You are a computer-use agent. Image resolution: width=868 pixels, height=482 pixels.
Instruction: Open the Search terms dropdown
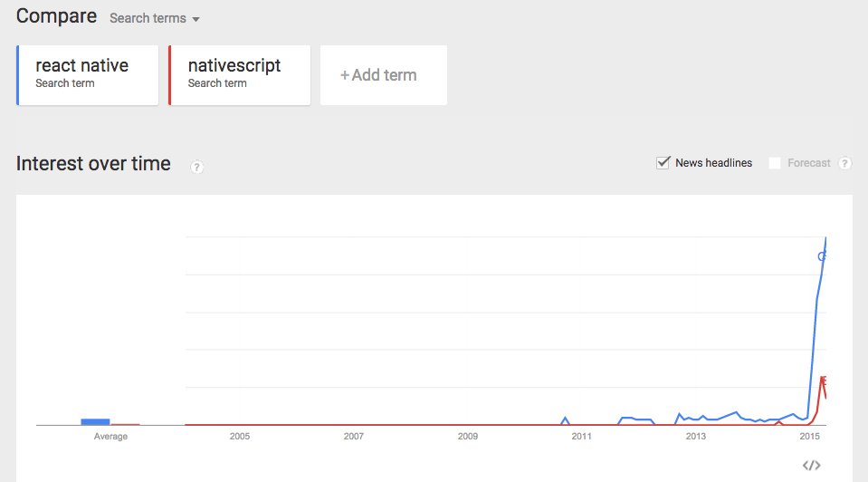[155, 18]
